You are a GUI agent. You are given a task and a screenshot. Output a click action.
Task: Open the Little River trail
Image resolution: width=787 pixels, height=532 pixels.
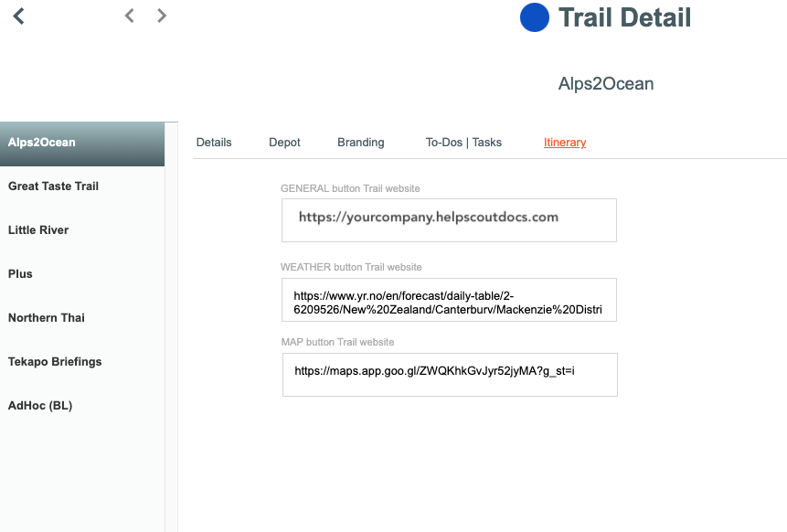(x=82, y=229)
